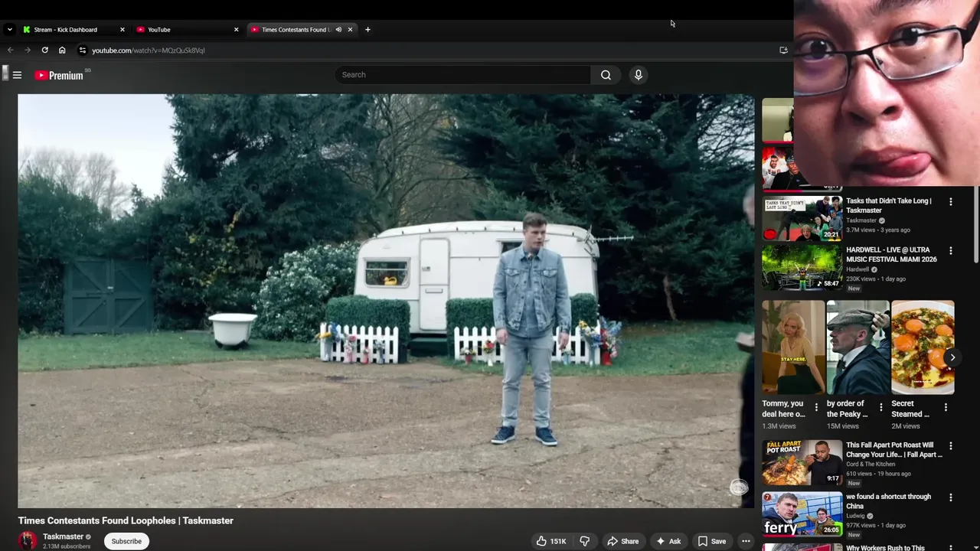Open Tommy, you deal here short
Image resolution: width=980 pixels, height=551 pixels.
[x=793, y=347]
